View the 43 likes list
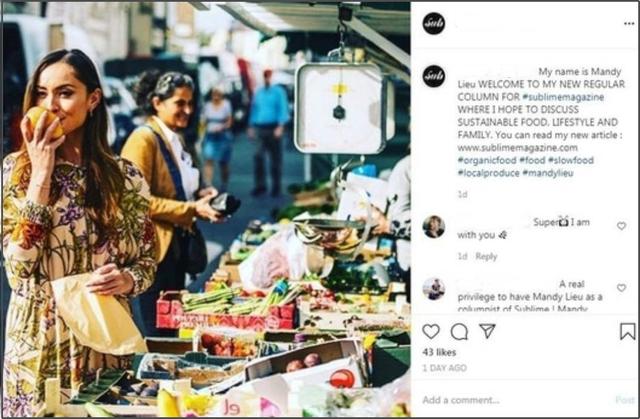 coord(439,352)
